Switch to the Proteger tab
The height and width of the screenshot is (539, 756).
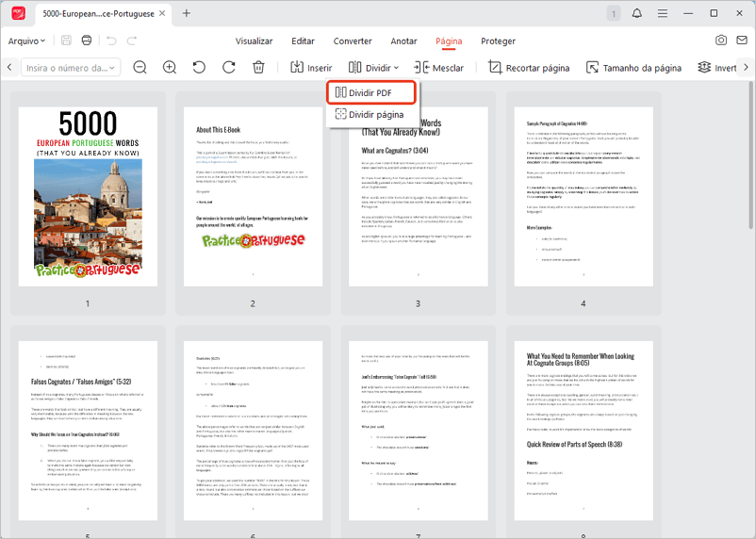tap(498, 41)
